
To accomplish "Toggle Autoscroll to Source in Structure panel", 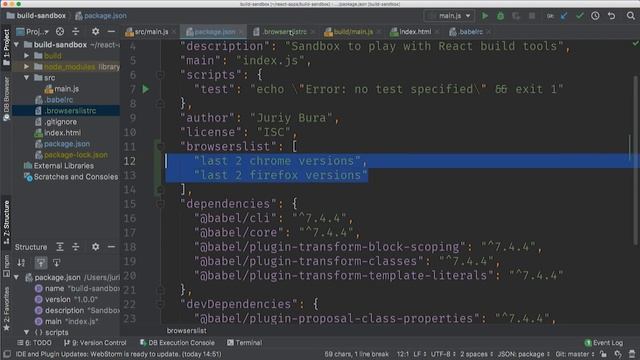I will 41,262.
